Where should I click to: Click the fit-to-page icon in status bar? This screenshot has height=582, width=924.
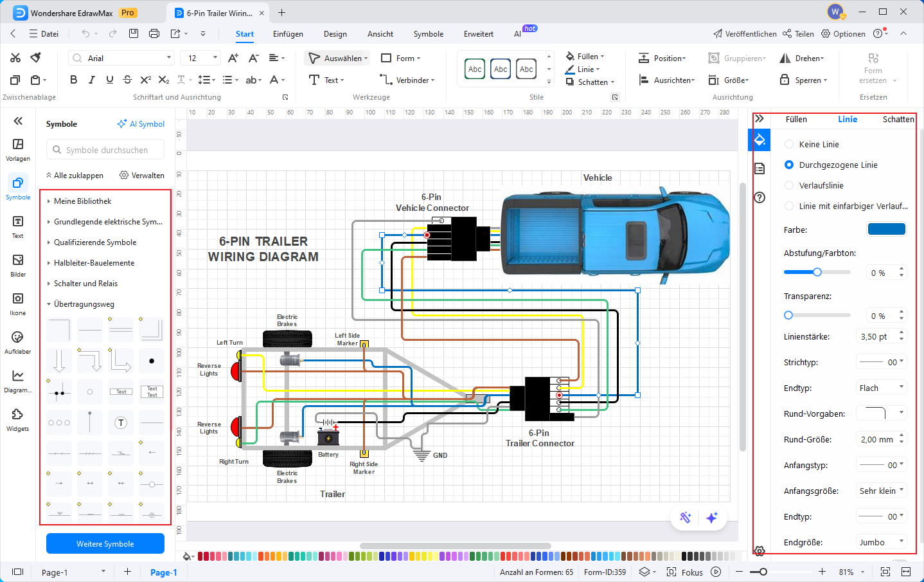coord(885,572)
